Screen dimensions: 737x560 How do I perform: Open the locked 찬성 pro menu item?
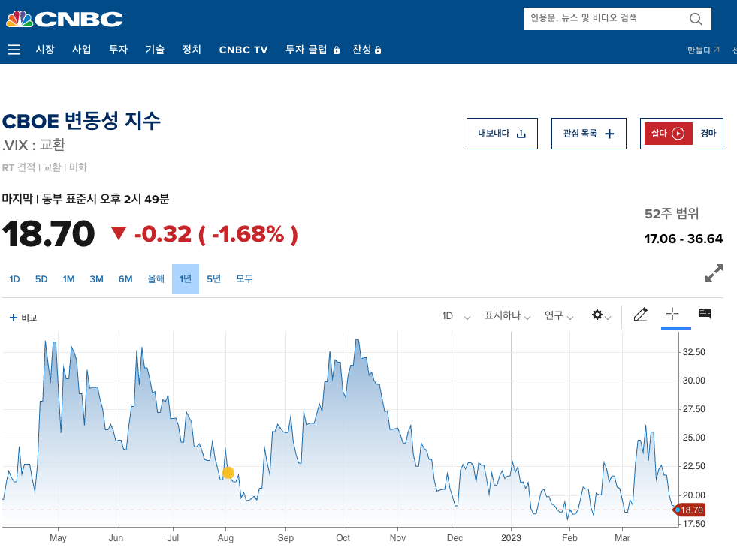pyautogui.click(x=367, y=50)
